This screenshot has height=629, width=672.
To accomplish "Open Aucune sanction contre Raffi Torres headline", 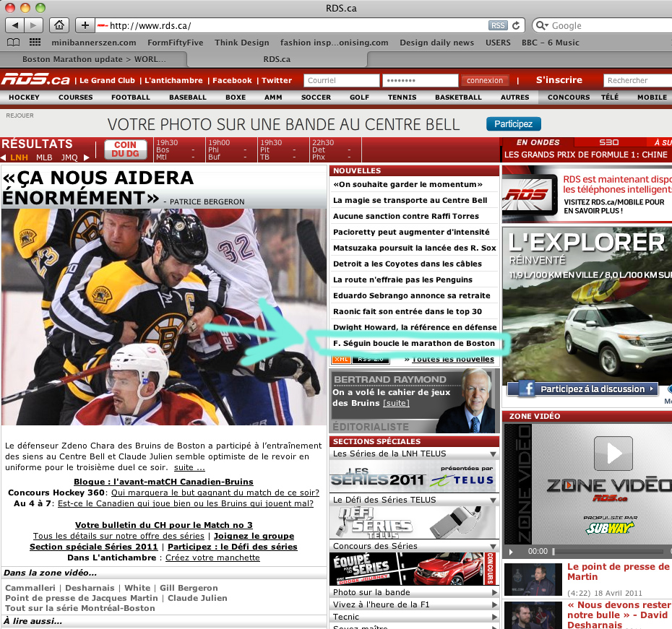I will pos(406,216).
